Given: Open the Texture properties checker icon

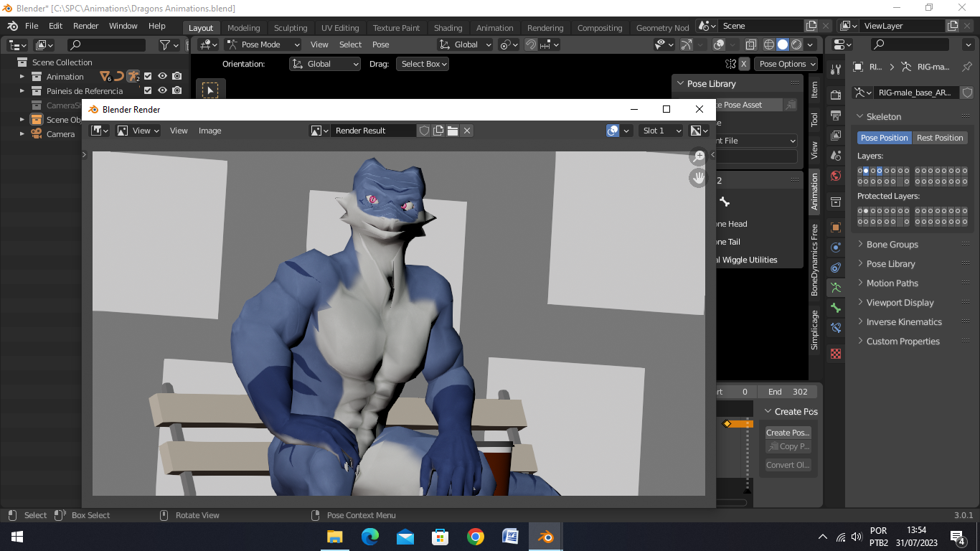Looking at the screenshot, I should [x=836, y=354].
